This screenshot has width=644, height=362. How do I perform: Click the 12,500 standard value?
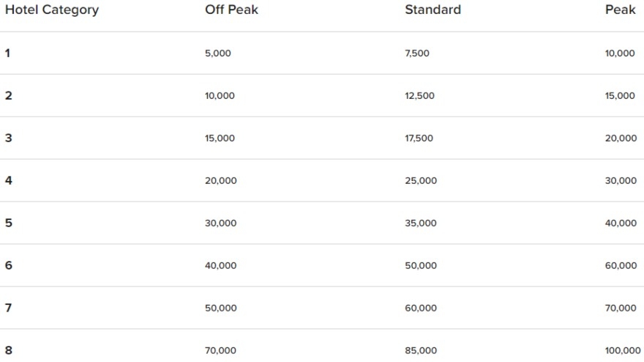(x=419, y=96)
